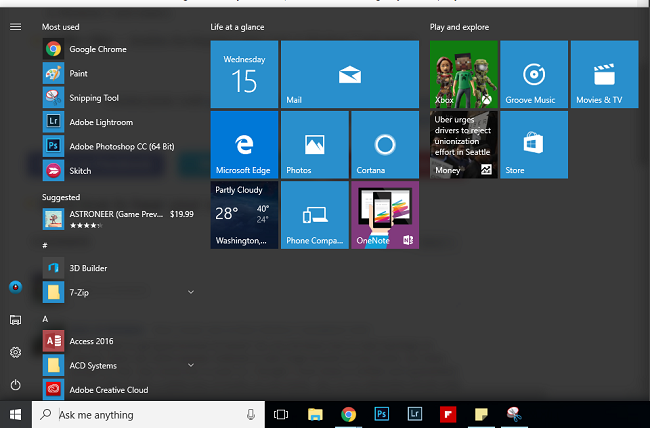Launch 3D Builder app

click(118, 268)
